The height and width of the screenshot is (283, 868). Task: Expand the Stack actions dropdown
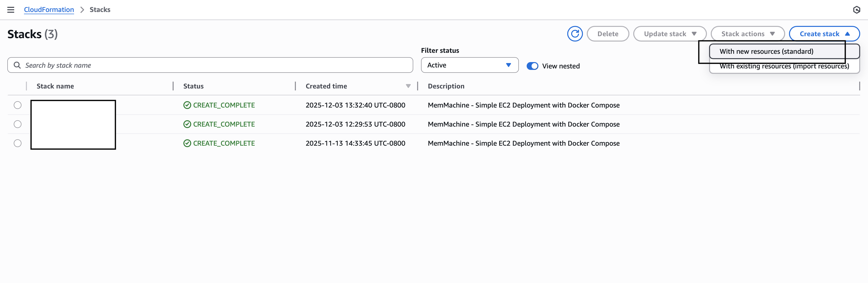(747, 34)
